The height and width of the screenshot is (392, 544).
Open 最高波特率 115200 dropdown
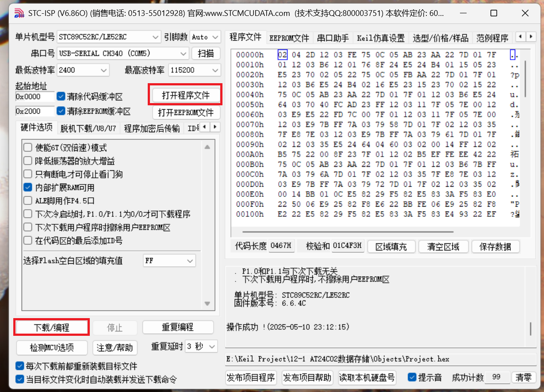tap(194, 70)
